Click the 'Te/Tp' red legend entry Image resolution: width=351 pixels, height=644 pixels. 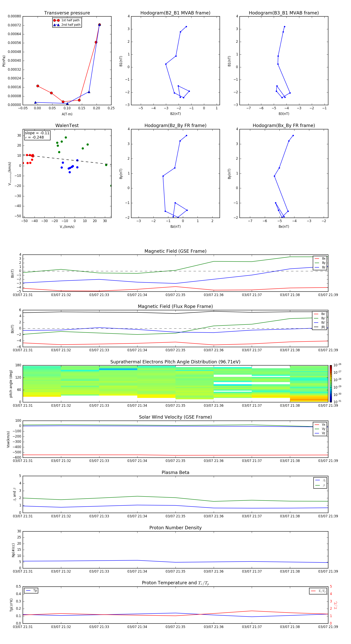click(x=318, y=591)
